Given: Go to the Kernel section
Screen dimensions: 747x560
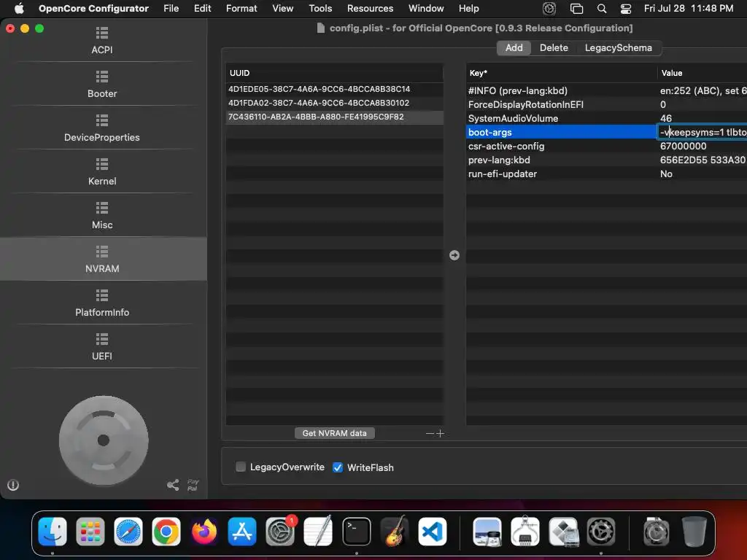Looking at the screenshot, I should coord(102,172).
